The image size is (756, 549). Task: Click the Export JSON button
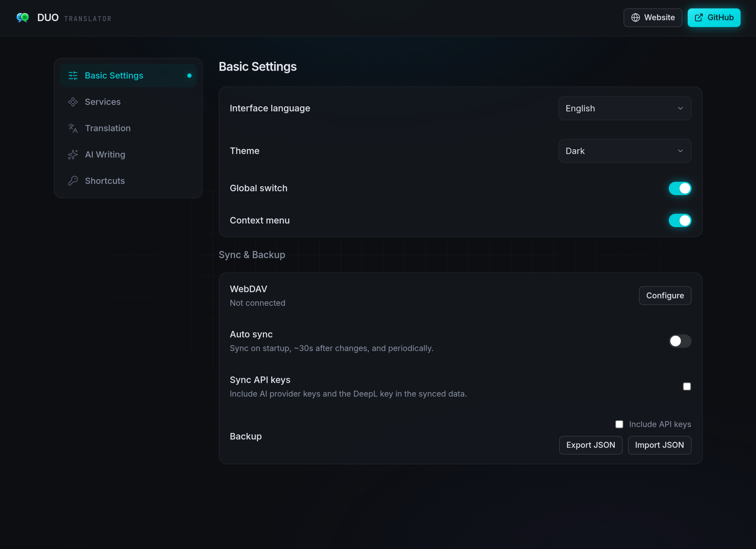click(591, 445)
